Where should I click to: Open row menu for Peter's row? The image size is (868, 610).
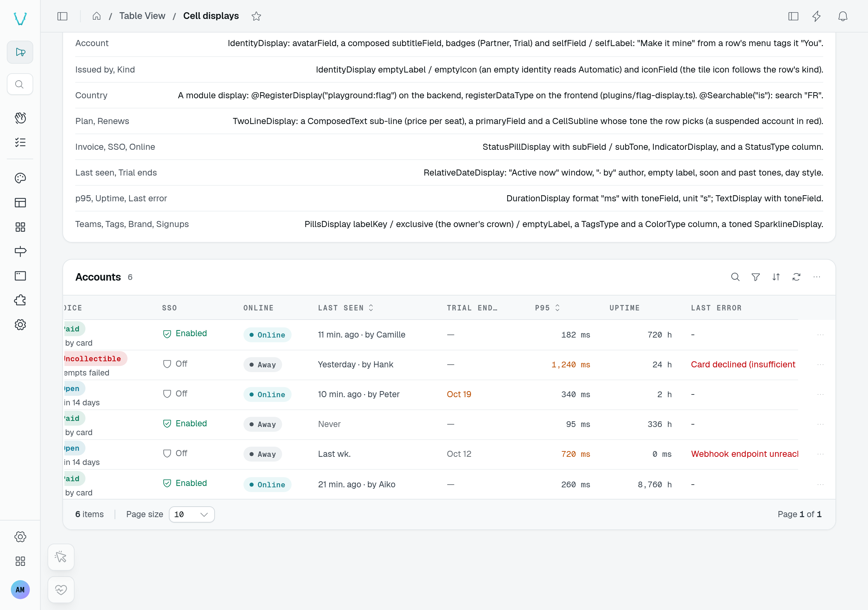pos(821,394)
